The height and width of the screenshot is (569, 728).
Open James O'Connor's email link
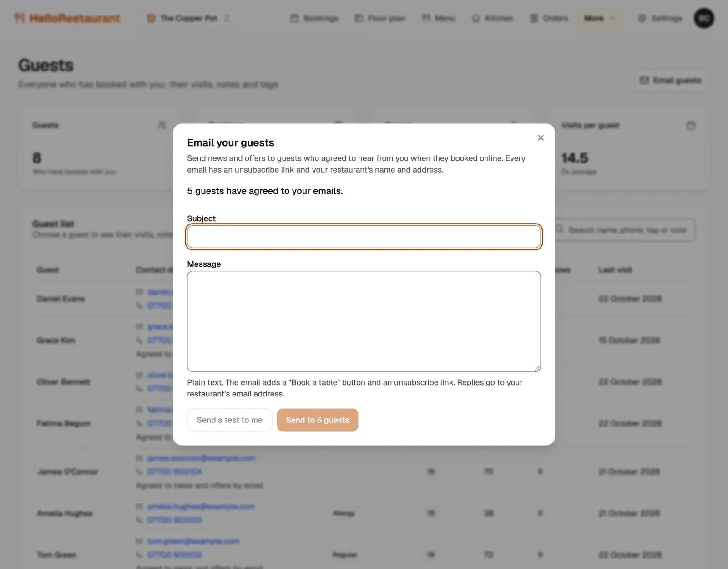(201, 458)
